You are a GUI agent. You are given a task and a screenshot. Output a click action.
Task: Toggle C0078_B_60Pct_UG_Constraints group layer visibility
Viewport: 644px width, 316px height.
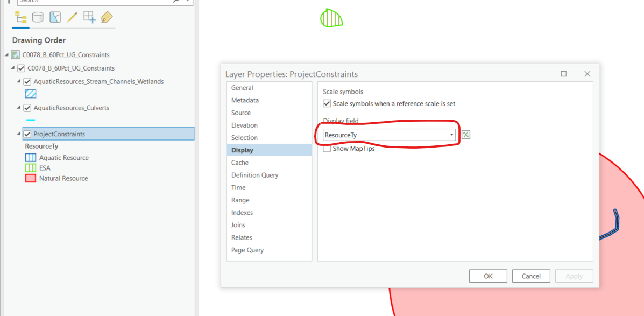tap(22, 68)
